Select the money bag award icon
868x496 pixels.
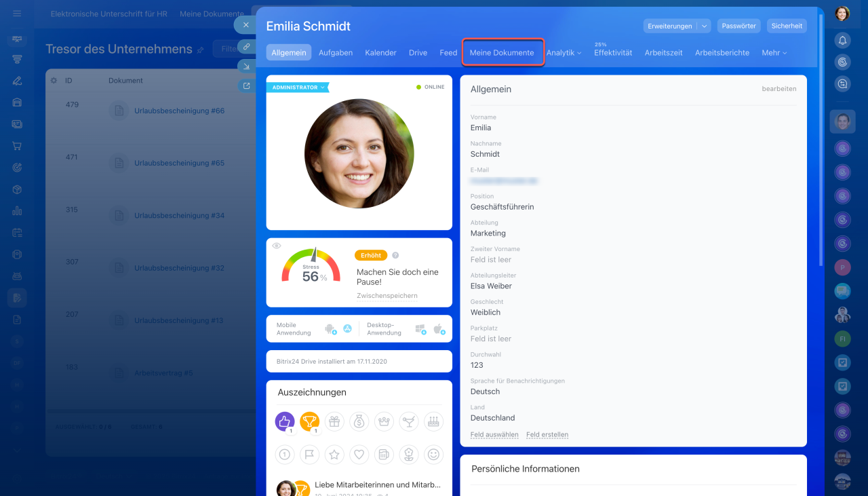click(359, 421)
